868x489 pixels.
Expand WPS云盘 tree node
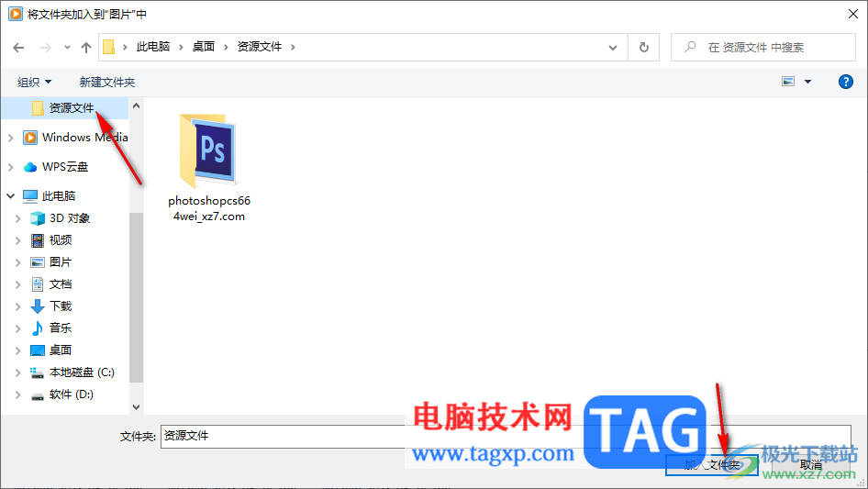(x=10, y=167)
